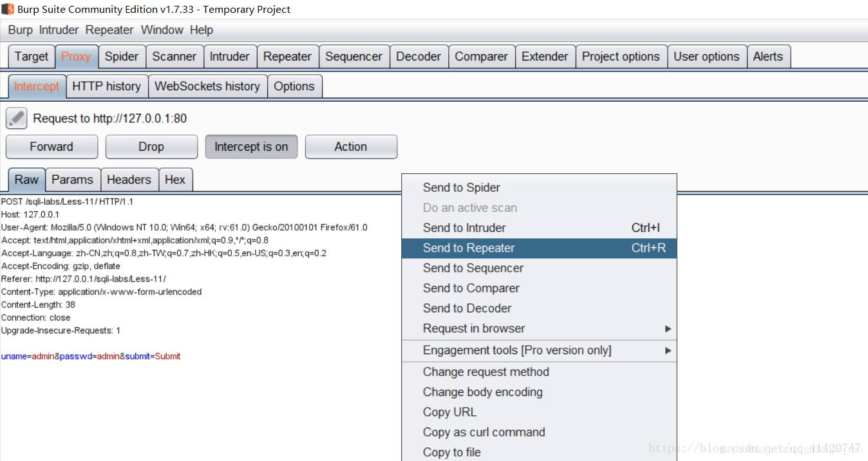
Task: Open the User options tab
Action: point(706,57)
